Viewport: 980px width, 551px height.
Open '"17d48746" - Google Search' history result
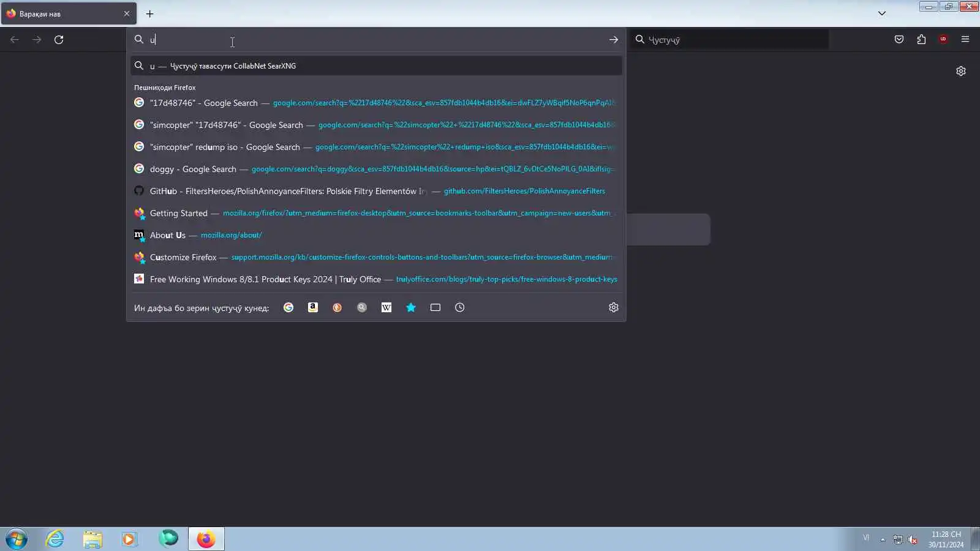coord(376,103)
